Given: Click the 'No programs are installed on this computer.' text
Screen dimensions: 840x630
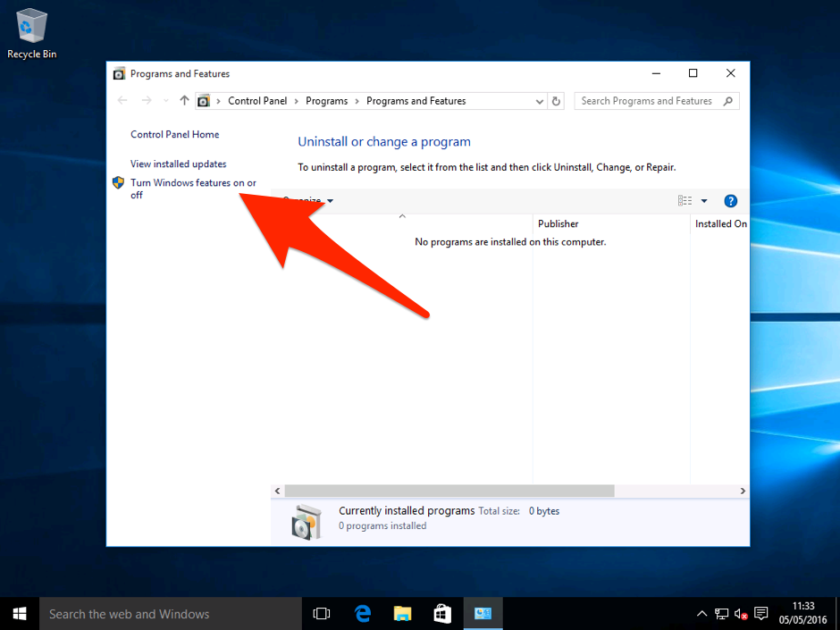Looking at the screenshot, I should pos(510,242).
